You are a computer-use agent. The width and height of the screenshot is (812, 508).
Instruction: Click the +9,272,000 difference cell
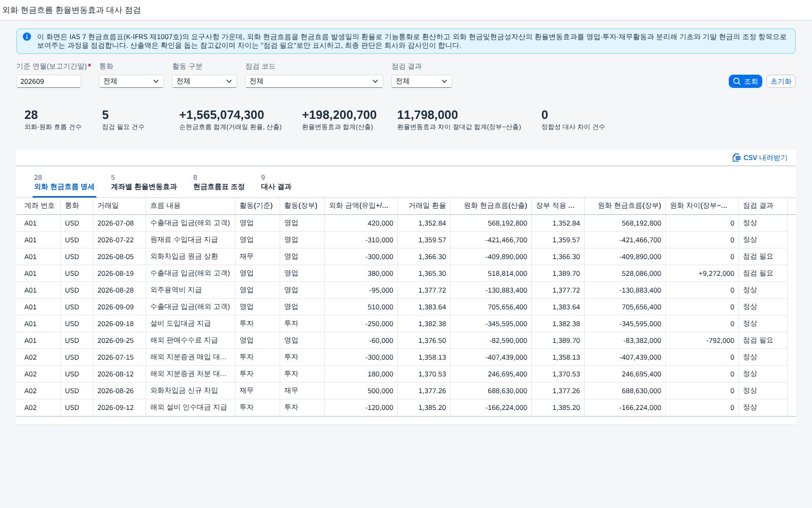[x=702, y=273]
